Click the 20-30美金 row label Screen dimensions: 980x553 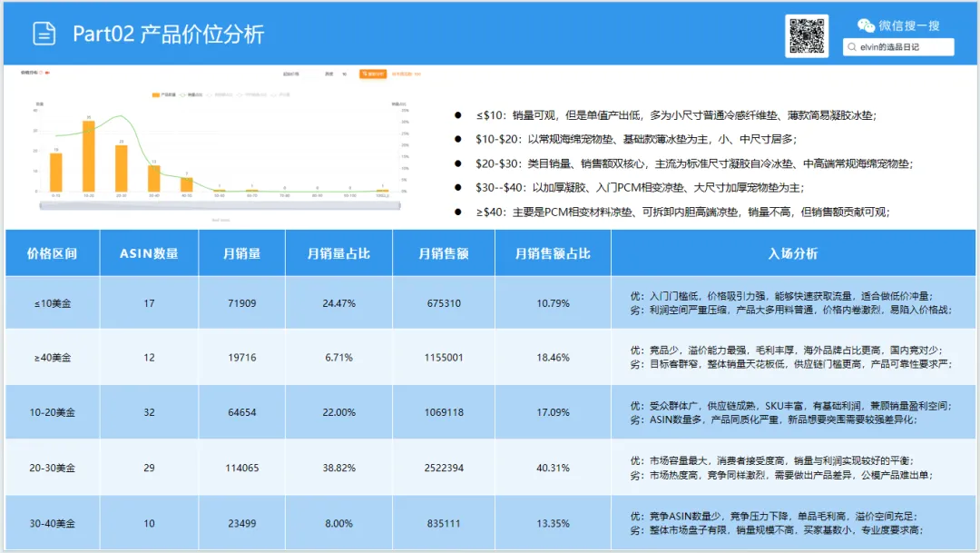[x=53, y=468]
